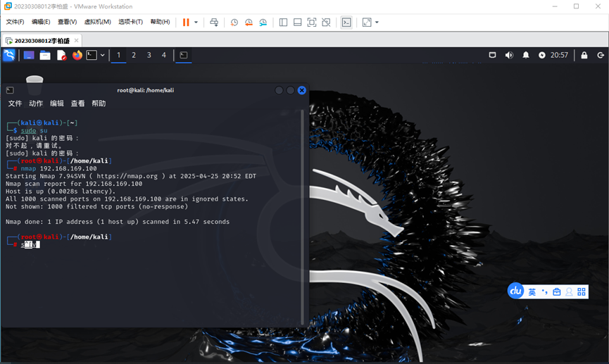Click the show desktop panel icon
The image size is (609, 364).
click(x=29, y=55)
